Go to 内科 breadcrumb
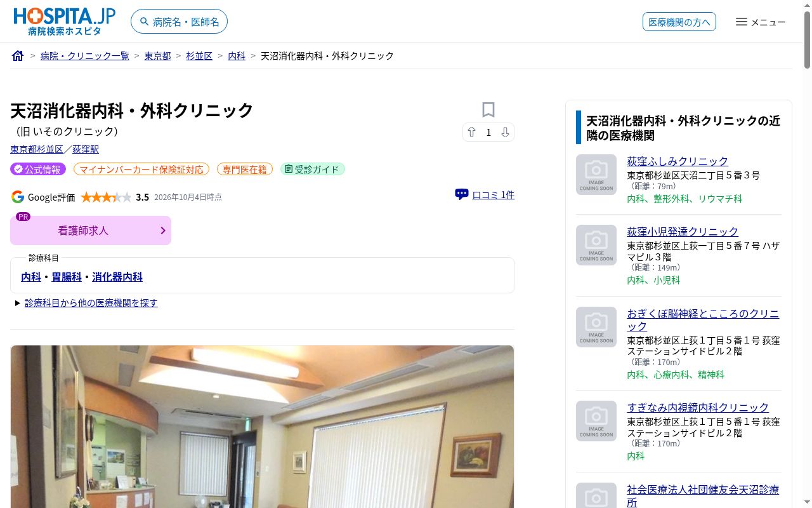The image size is (812, 508). 237,56
